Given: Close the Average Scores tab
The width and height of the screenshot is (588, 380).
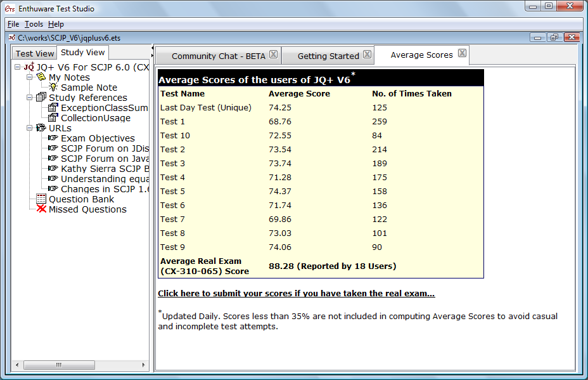Looking at the screenshot, I should [462, 53].
